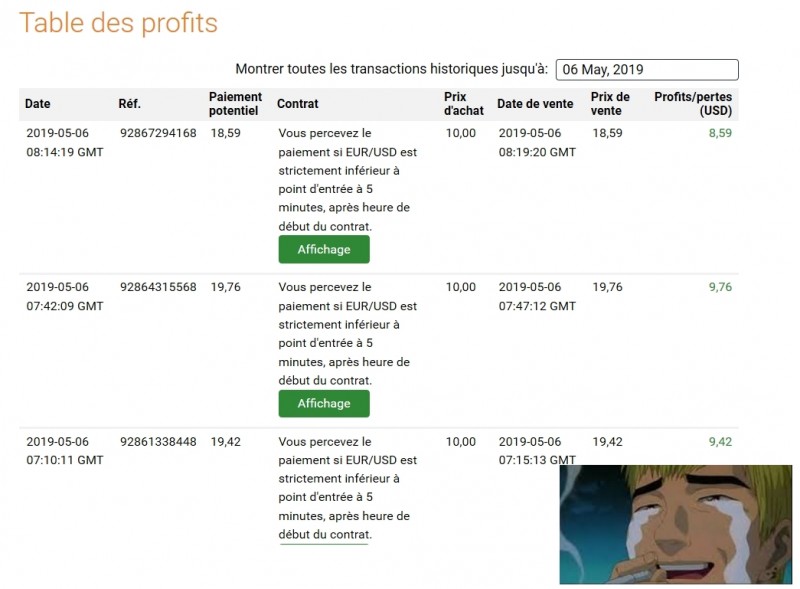Click the Contrat column header

[298, 104]
